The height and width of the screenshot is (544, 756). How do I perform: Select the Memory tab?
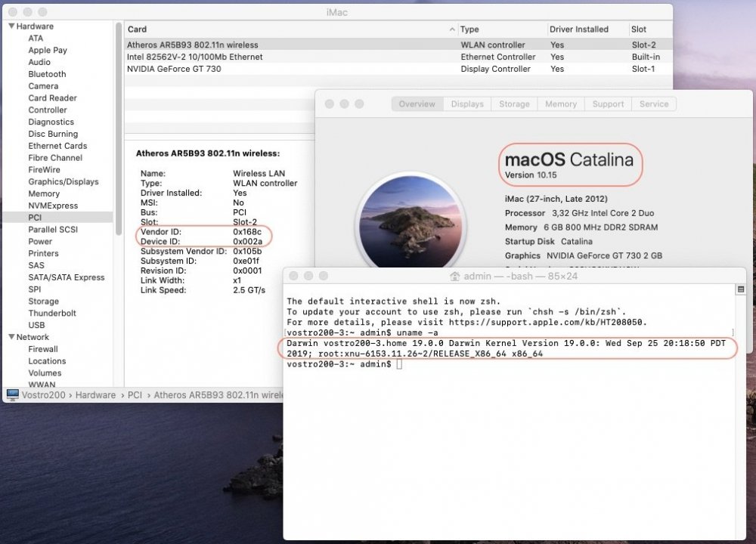click(x=560, y=104)
